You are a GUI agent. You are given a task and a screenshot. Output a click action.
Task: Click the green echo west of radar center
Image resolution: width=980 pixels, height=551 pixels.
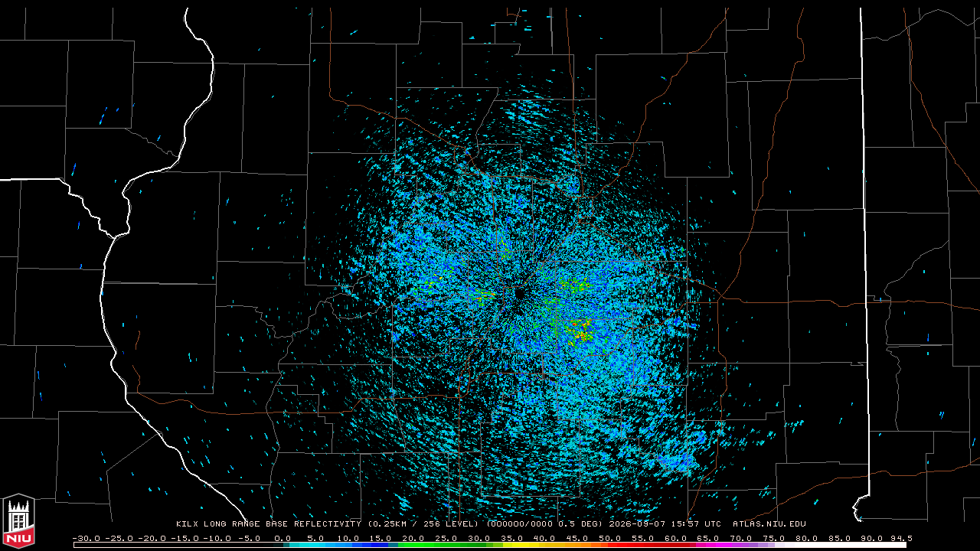coord(482,294)
